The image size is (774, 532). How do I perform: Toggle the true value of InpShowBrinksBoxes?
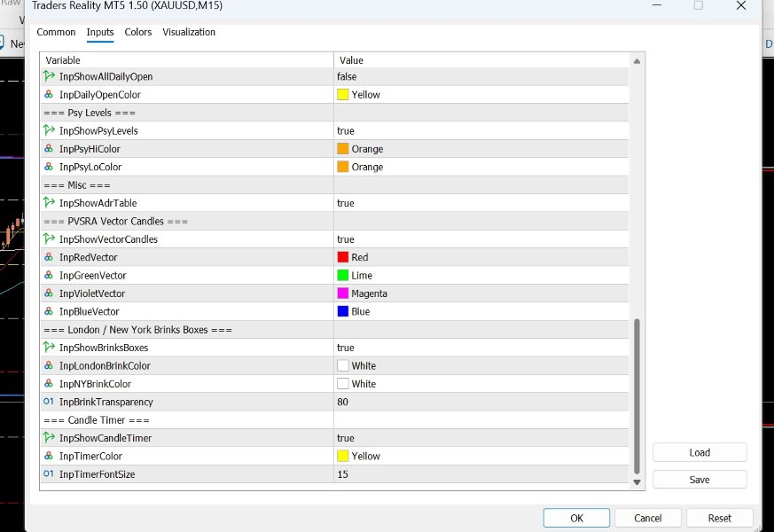tap(346, 348)
